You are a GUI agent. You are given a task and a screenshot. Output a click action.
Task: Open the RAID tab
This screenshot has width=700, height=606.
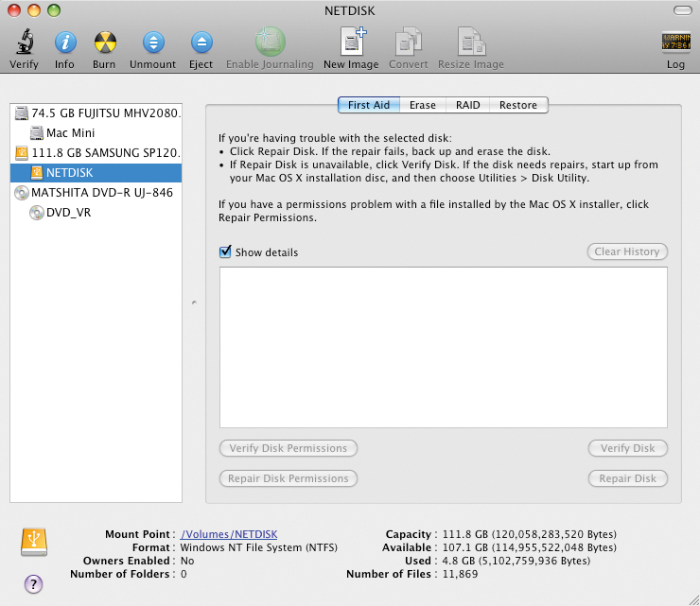(x=467, y=105)
